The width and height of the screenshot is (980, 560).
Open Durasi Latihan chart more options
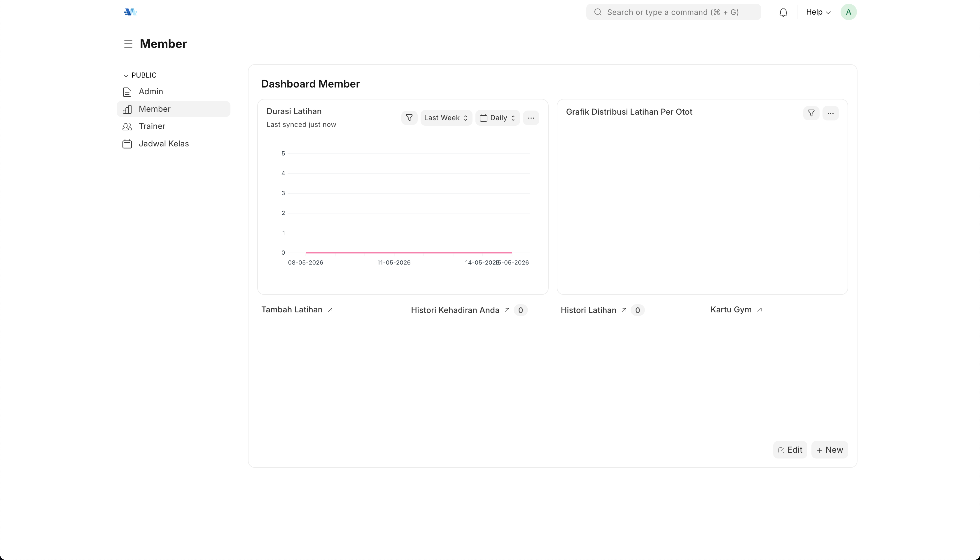531,118
